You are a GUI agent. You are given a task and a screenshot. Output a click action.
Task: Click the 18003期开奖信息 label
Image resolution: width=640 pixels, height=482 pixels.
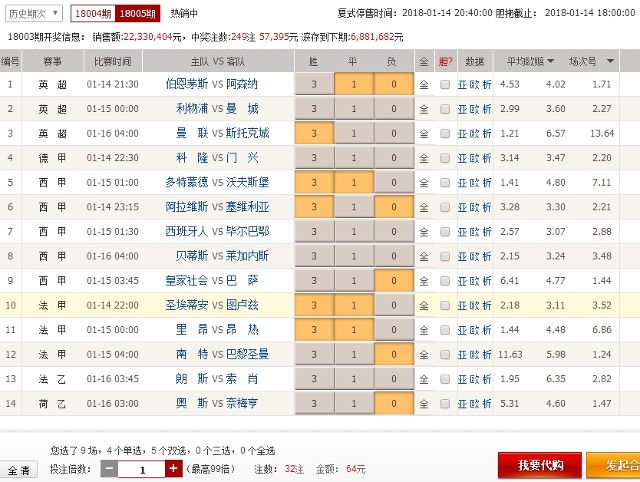46,37
